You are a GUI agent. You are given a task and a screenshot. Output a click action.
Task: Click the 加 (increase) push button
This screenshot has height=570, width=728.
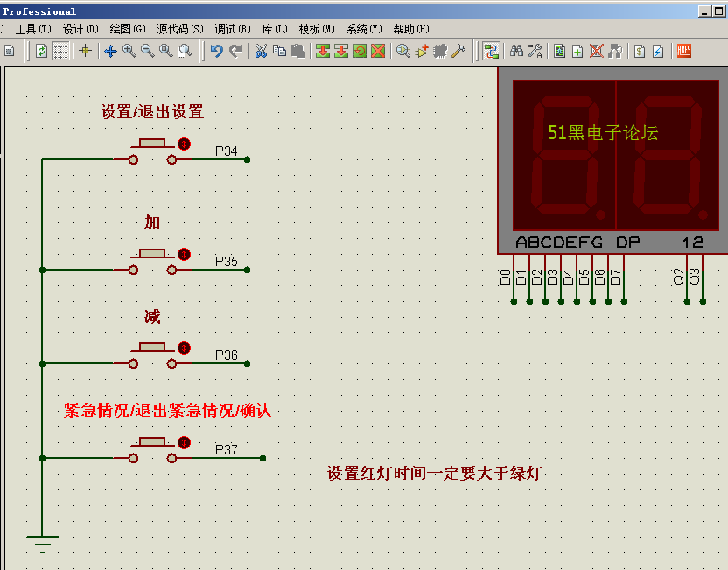coord(153,255)
